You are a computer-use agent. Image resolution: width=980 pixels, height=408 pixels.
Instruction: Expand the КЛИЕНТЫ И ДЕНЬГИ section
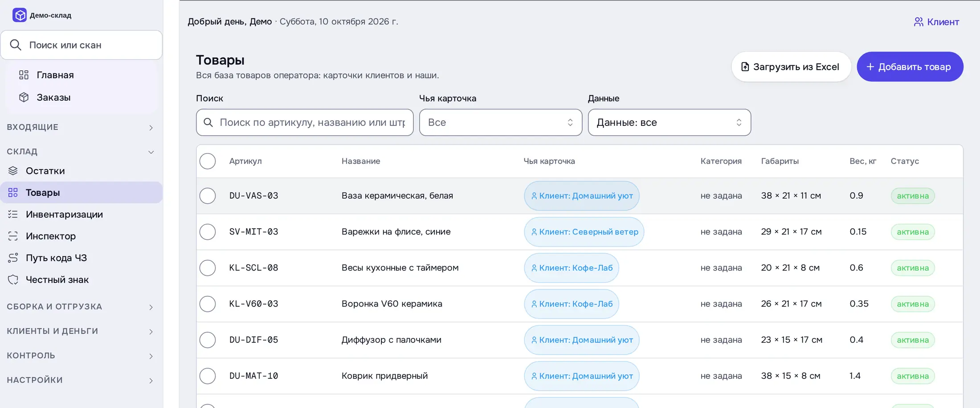pos(81,331)
